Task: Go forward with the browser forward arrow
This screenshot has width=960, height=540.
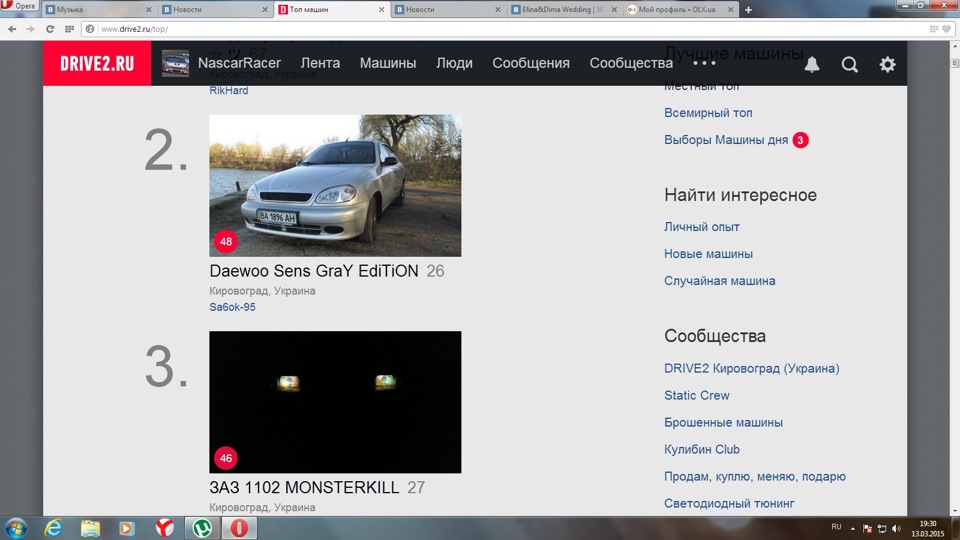Action: pyautogui.click(x=30, y=29)
